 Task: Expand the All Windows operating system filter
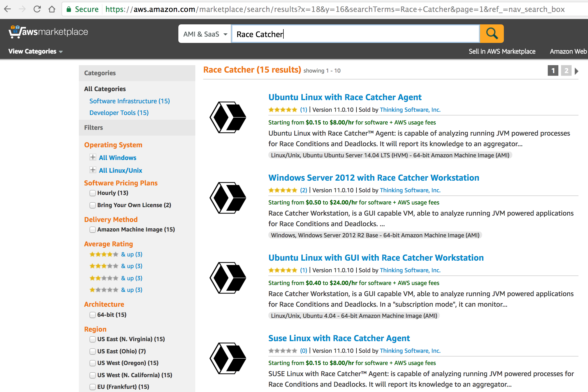(93, 157)
